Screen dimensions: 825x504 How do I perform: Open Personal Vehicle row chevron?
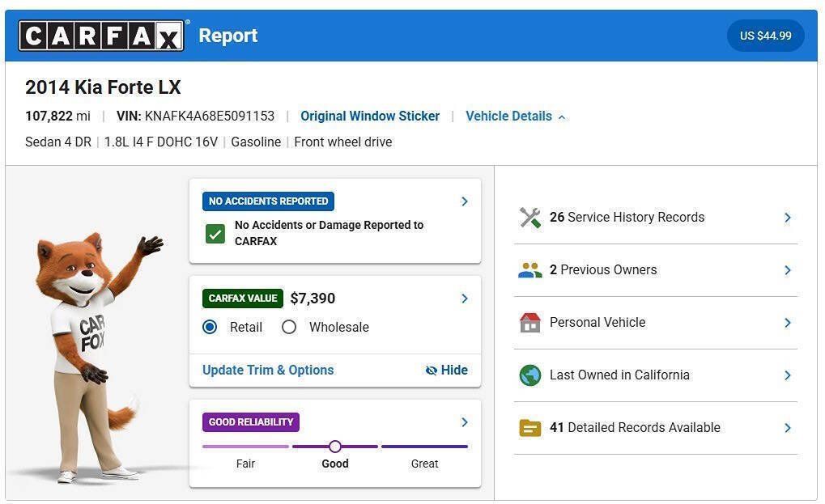788,323
